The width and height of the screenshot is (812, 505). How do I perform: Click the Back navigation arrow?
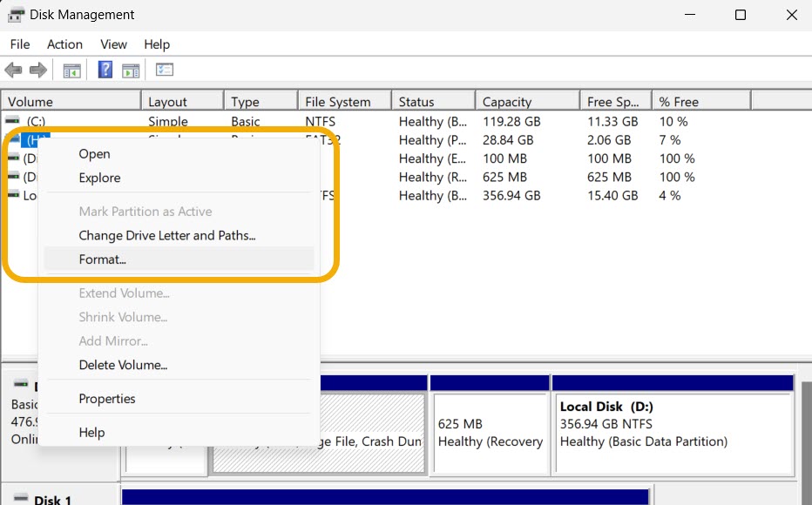[14, 70]
